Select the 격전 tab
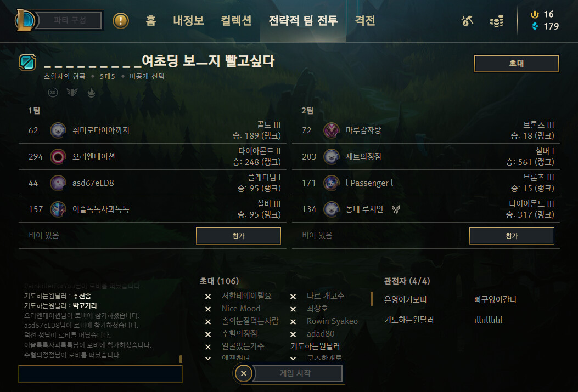This screenshot has width=578, height=392. [x=365, y=20]
